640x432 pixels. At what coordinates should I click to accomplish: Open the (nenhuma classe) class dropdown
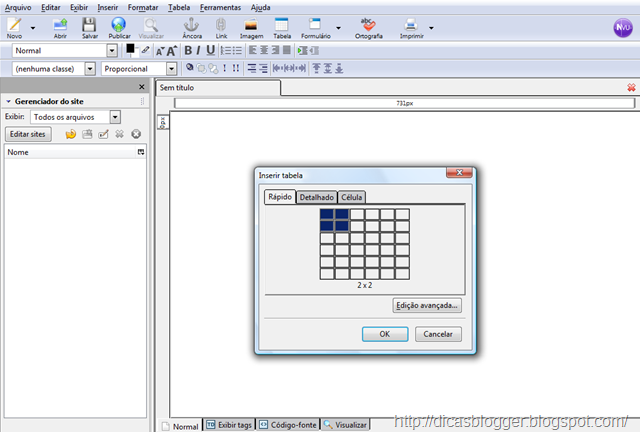pyautogui.click(x=90, y=69)
